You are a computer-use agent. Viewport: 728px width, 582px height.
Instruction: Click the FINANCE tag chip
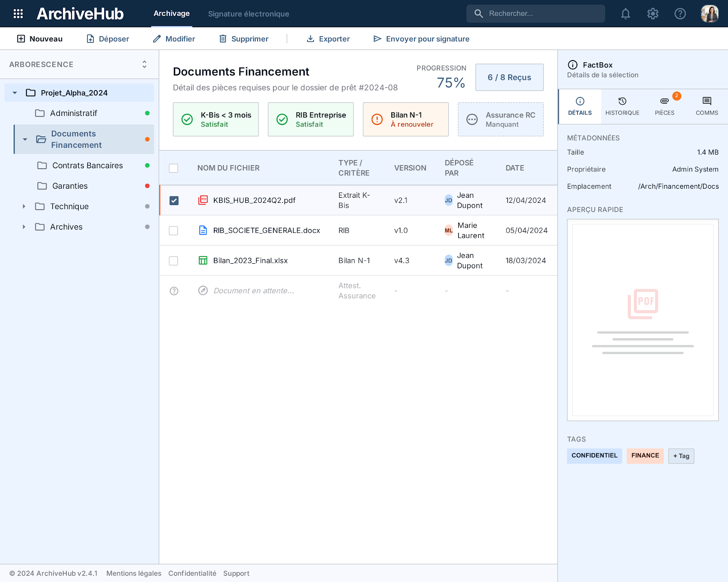[645, 456]
